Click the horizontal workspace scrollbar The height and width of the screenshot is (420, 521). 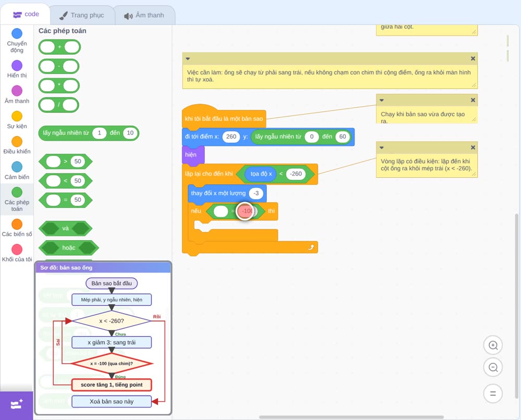tap(351, 417)
